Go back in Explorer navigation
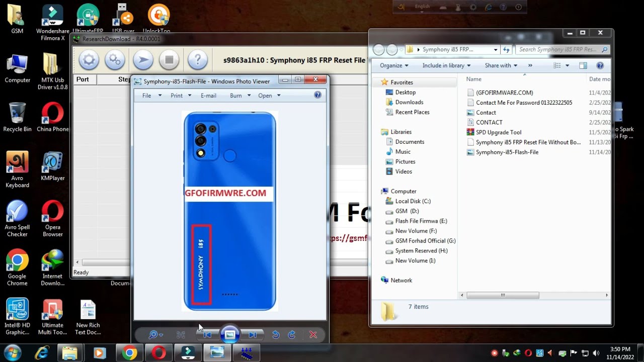 tap(379, 50)
